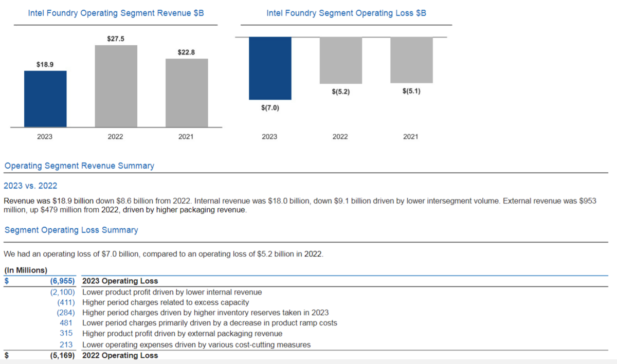This screenshot has height=364, width=617.
Task: Click the '2022' axis label in the revenue chart
Action: pyautogui.click(x=115, y=137)
